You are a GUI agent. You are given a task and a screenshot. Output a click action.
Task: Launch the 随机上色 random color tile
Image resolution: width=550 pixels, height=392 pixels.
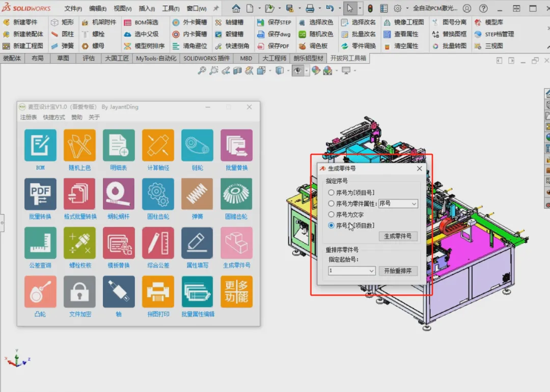coord(79,145)
